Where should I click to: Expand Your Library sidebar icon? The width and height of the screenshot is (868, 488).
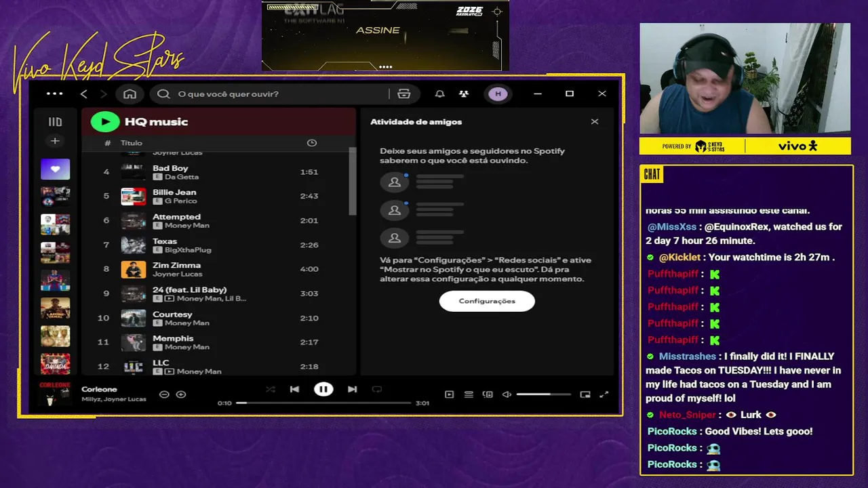click(x=55, y=122)
